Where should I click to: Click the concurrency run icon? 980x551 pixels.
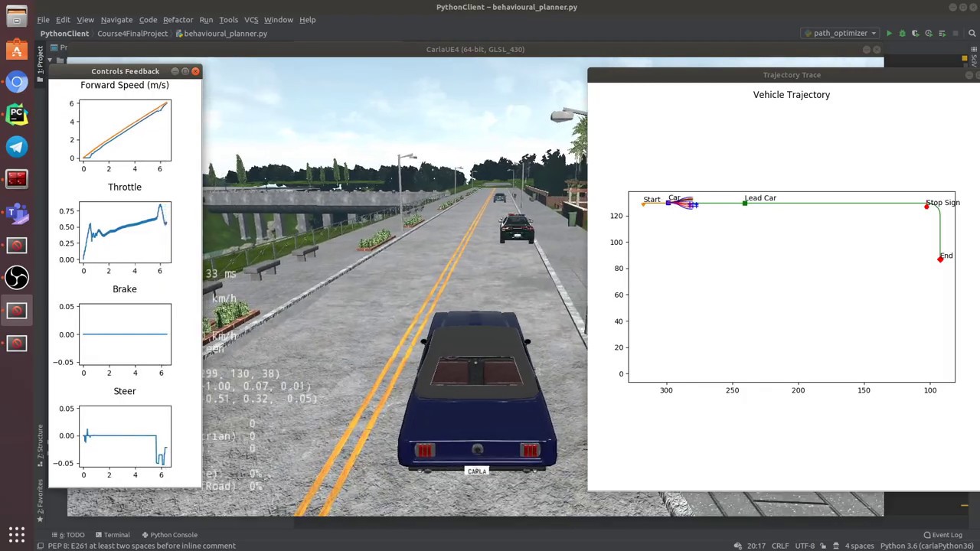942,34
